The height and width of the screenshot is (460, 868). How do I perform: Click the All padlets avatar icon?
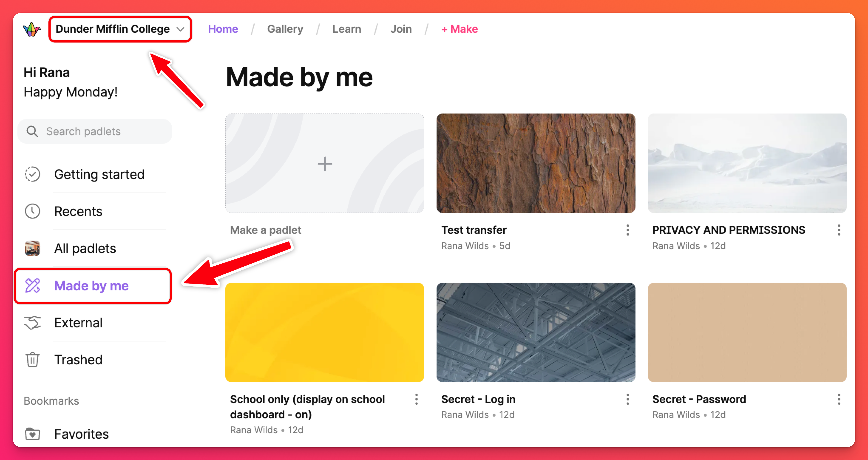(x=32, y=248)
